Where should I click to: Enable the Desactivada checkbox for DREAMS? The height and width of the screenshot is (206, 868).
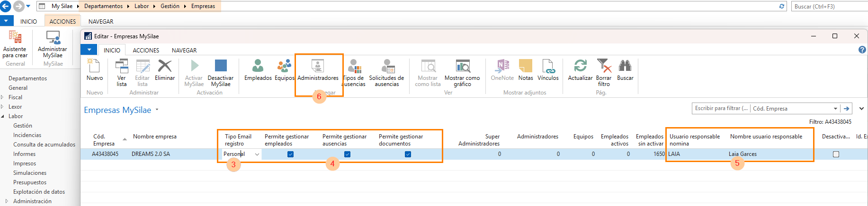[836, 154]
